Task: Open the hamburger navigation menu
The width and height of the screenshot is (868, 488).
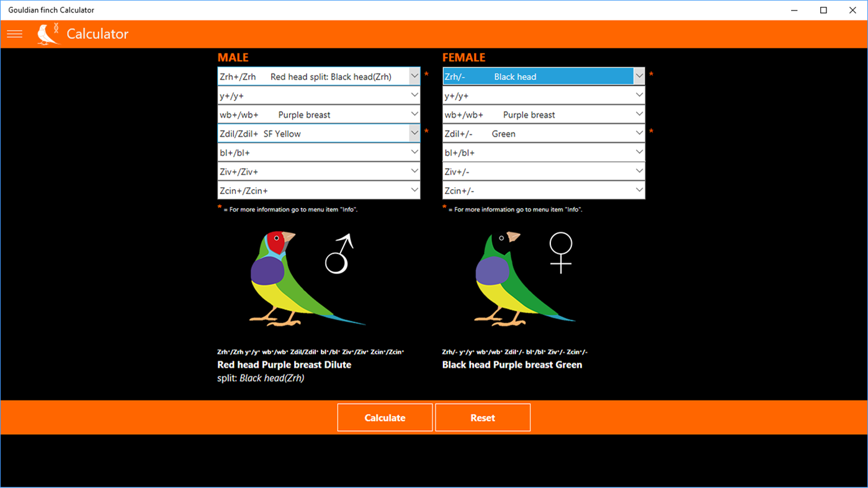Action: [14, 33]
